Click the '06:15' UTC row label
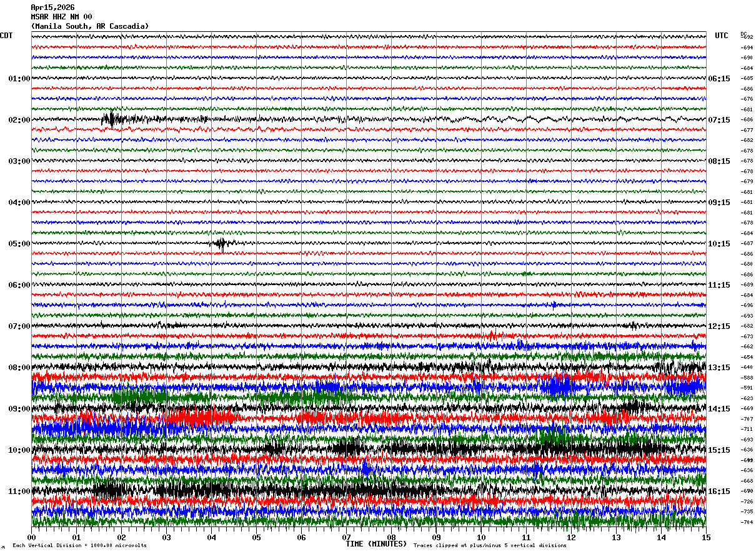The image size is (756, 554). (x=719, y=79)
